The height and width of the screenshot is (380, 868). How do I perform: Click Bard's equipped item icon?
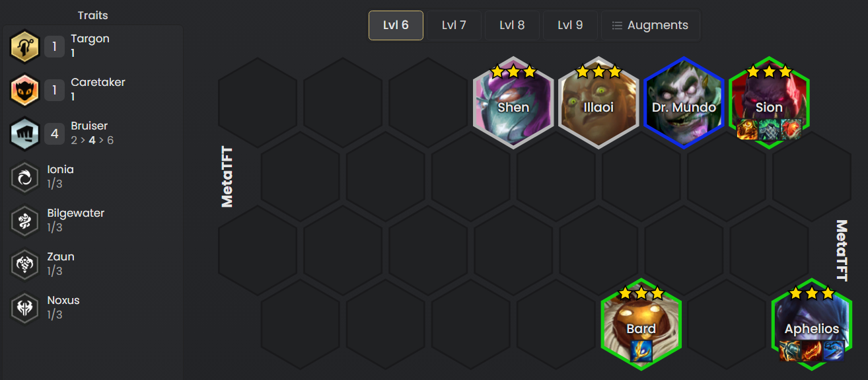(x=641, y=350)
